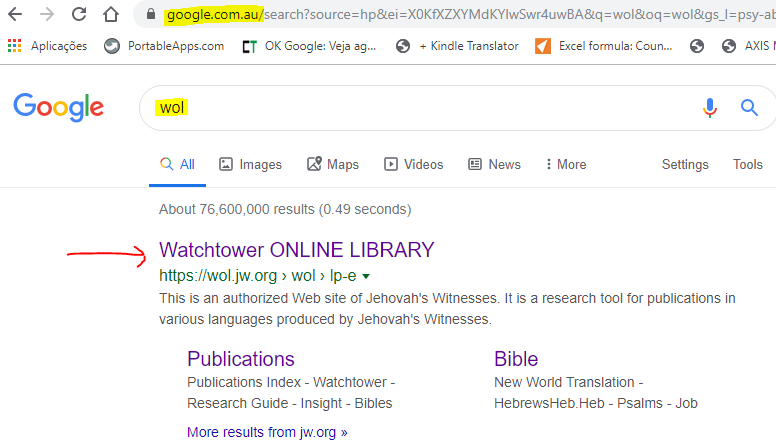Click the https://wol.jw.org result URL

point(257,276)
